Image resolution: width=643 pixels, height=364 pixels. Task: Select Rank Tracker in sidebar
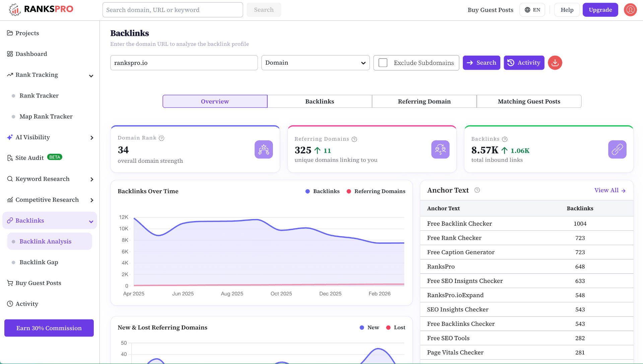point(39,96)
